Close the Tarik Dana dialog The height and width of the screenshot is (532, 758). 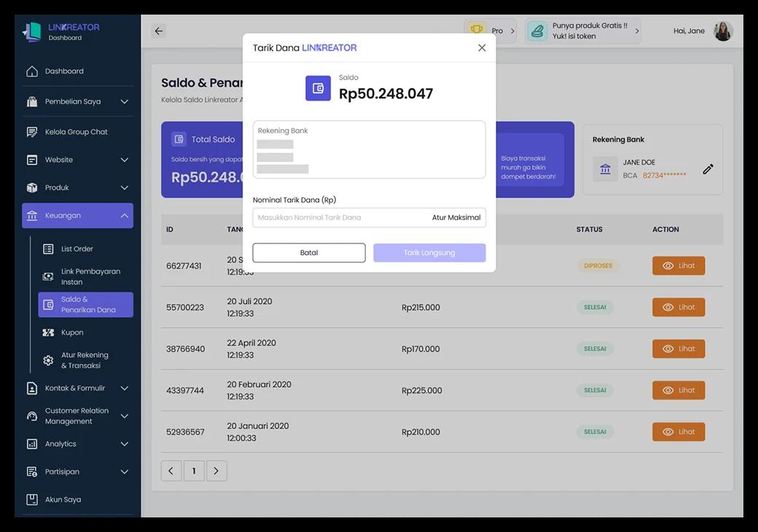pos(482,48)
